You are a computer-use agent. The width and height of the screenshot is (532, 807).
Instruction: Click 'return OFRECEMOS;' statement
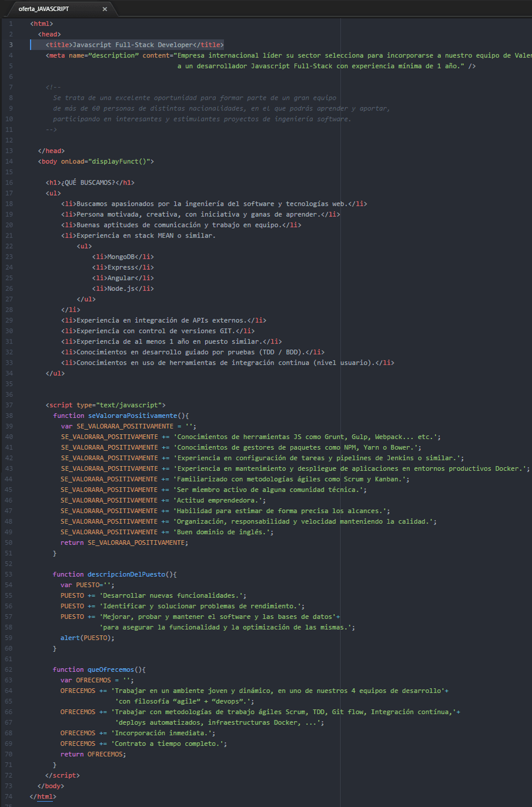click(93, 754)
